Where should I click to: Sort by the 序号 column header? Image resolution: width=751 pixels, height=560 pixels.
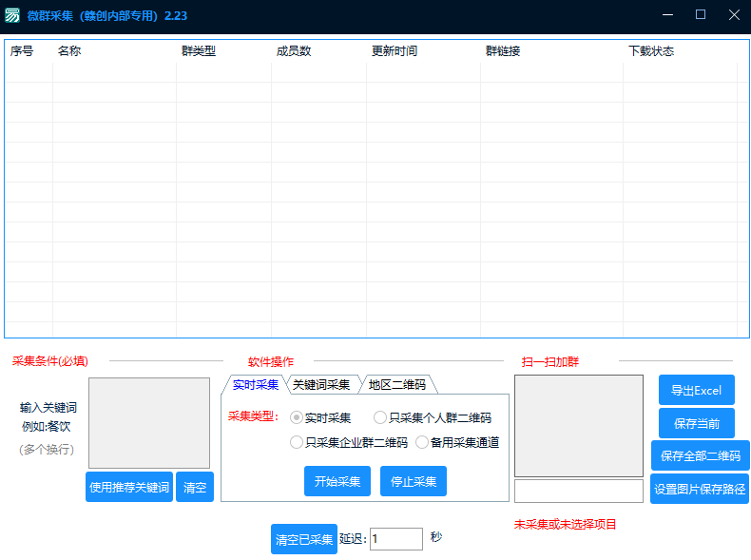click(x=22, y=50)
